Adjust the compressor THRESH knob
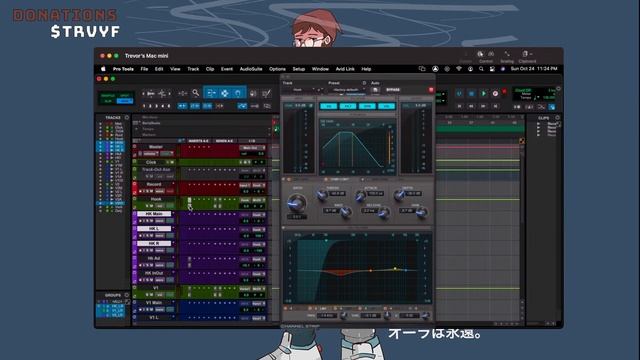Screen dimensions: 640x360 (322, 195)
